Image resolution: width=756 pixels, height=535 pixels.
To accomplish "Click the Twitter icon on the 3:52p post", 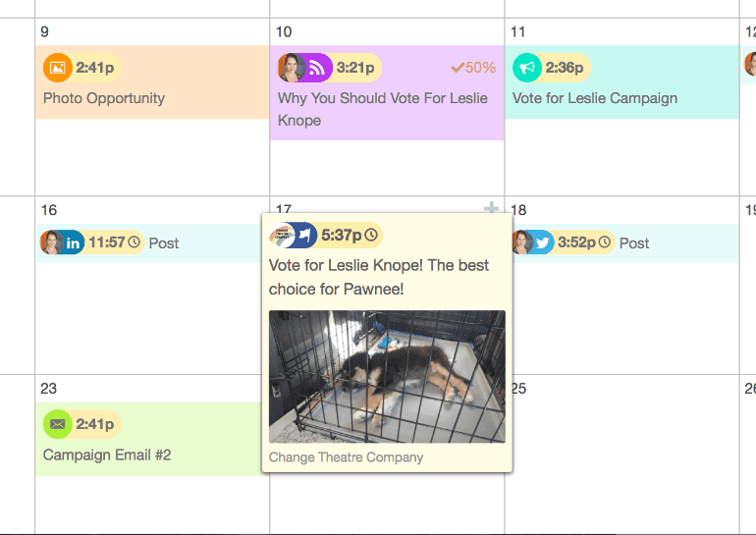I will (541, 242).
